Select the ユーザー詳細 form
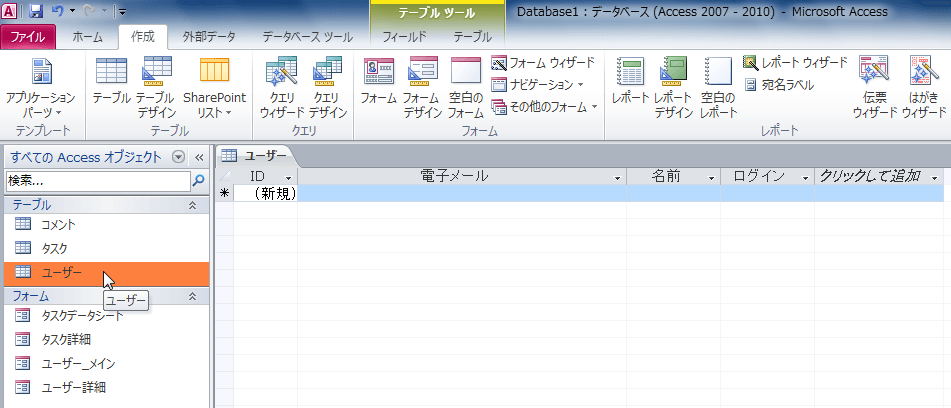The height and width of the screenshot is (408, 951). (x=107, y=387)
